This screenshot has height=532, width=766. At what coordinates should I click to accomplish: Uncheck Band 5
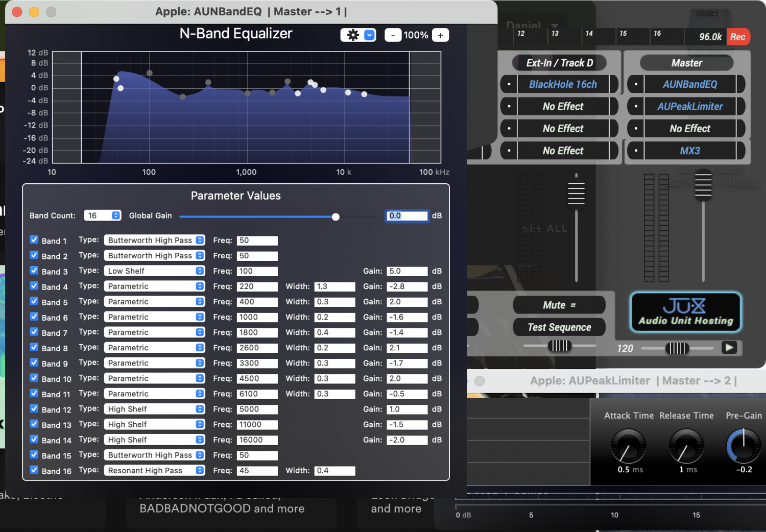click(34, 301)
